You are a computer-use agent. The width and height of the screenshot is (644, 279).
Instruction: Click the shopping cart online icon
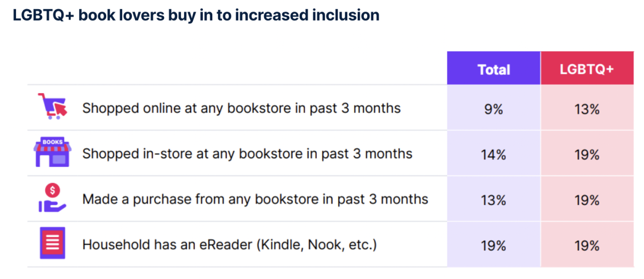point(52,107)
